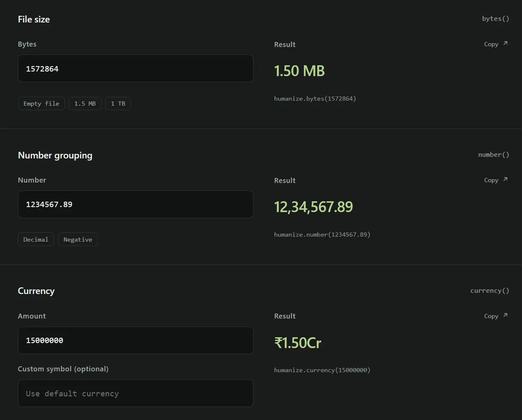This screenshot has width=522, height=420.
Task: Select the '₹1.50Cr' result text
Action: coord(298,343)
